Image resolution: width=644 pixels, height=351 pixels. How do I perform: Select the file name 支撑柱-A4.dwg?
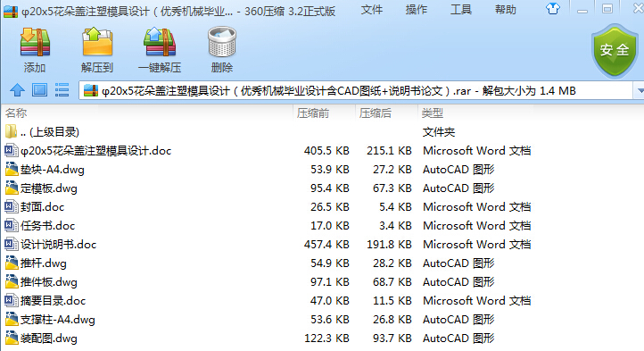click(x=58, y=320)
